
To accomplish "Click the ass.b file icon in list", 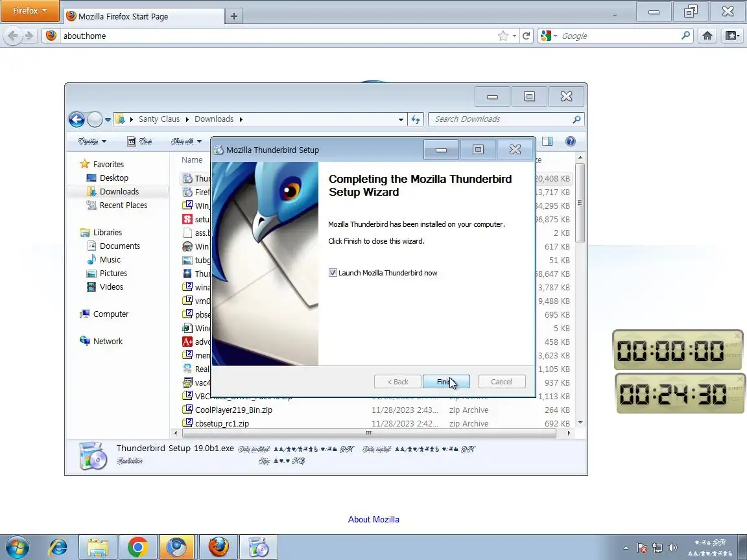I will tap(187, 233).
